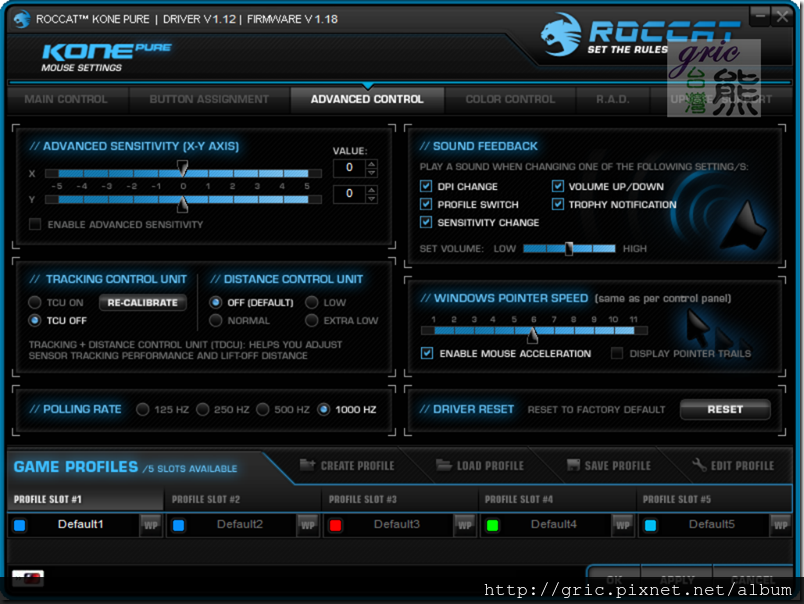The width and height of the screenshot is (804, 604).
Task: Select Profile Slot #4 tab
Action: point(557,499)
